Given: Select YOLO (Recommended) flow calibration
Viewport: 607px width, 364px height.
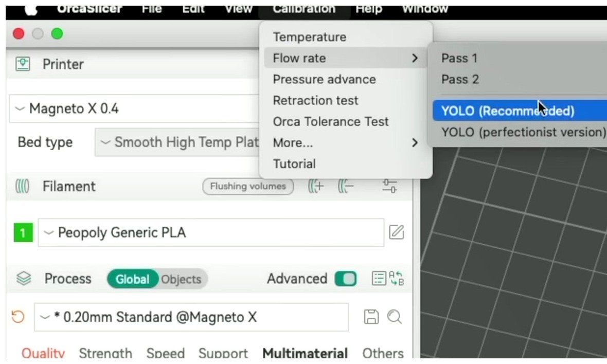Looking at the screenshot, I should pyautogui.click(x=520, y=111).
